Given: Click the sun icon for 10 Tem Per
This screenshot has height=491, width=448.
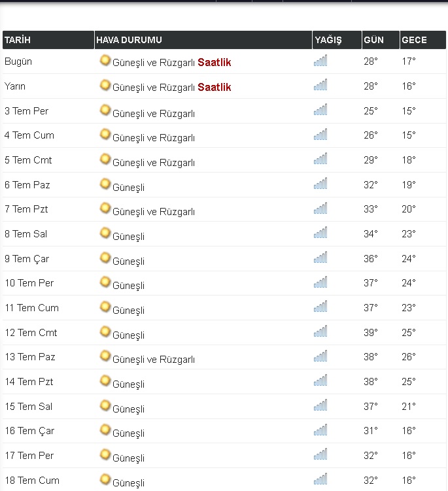Looking at the screenshot, I should [105, 282].
